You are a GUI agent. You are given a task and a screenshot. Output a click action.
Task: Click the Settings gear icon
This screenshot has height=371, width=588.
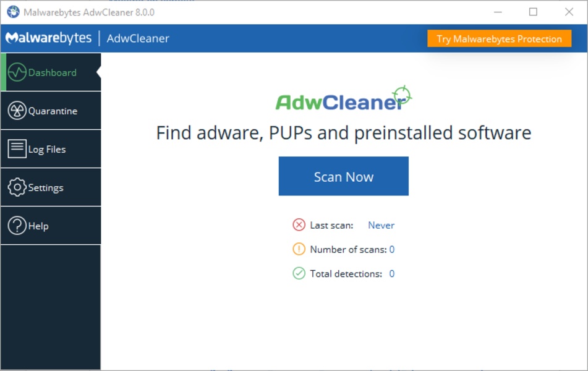pyautogui.click(x=17, y=187)
